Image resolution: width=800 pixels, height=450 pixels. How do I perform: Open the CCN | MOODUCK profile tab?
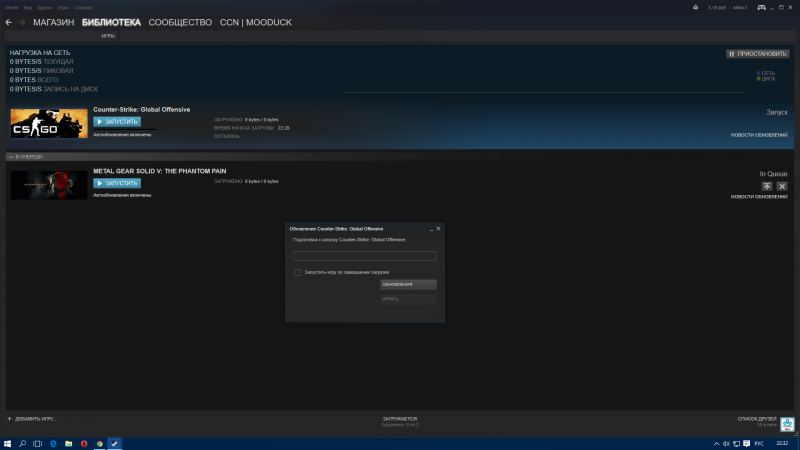[256, 22]
